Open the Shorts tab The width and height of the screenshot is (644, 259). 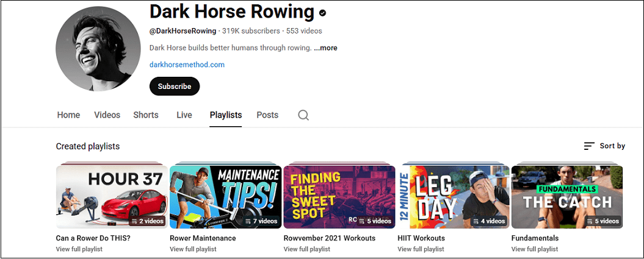[x=146, y=115]
